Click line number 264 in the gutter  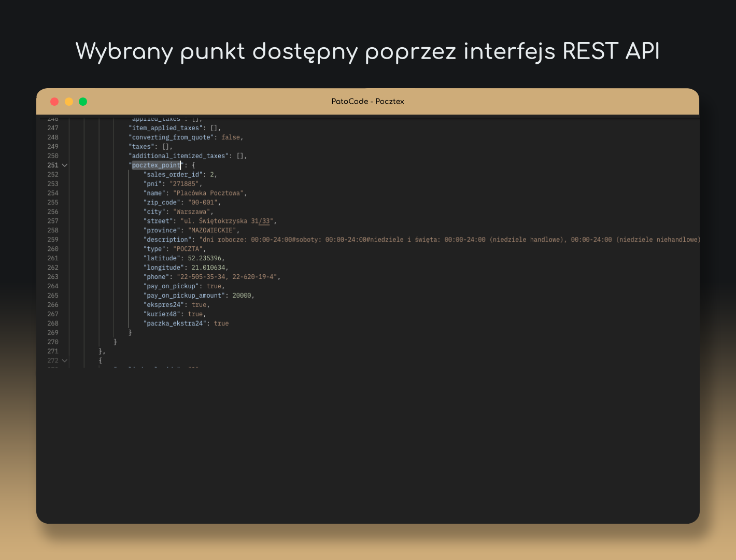(53, 286)
